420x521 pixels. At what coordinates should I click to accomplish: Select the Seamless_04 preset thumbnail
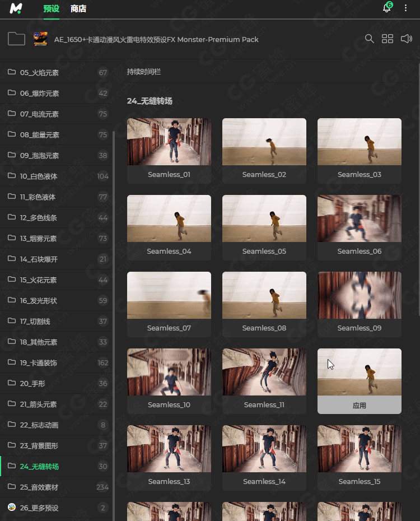(x=169, y=218)
